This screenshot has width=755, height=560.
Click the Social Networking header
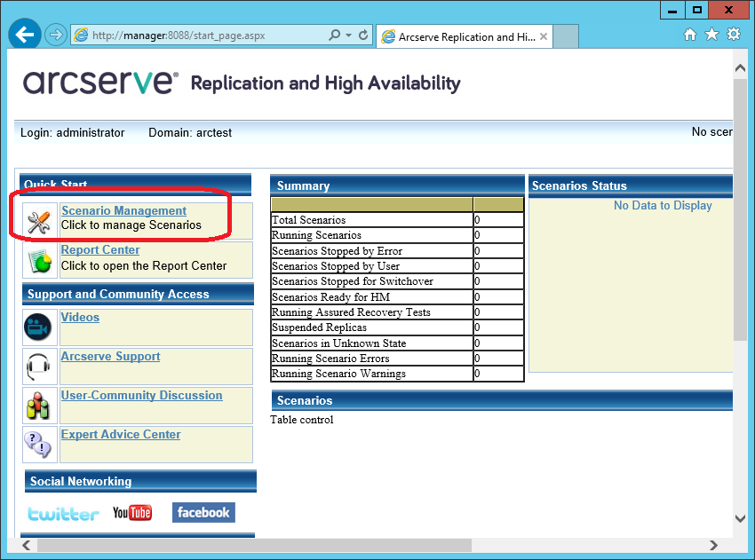coord(140,481)
